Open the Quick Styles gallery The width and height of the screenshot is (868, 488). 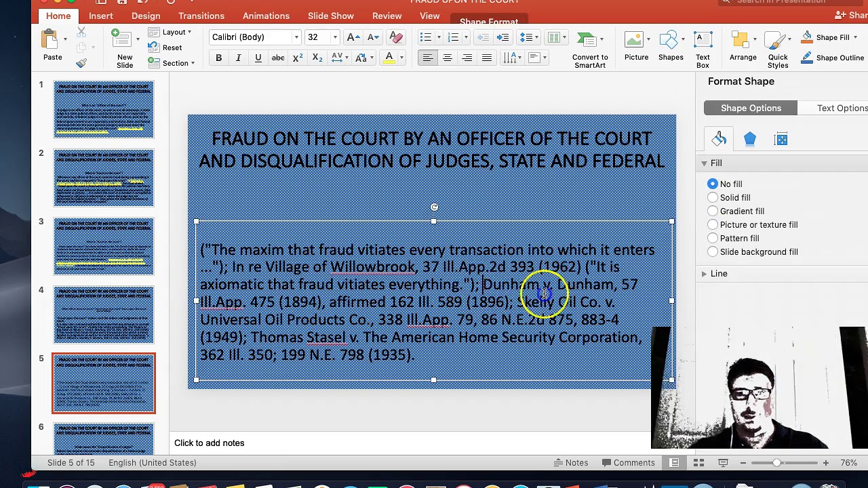click(778, 49)
